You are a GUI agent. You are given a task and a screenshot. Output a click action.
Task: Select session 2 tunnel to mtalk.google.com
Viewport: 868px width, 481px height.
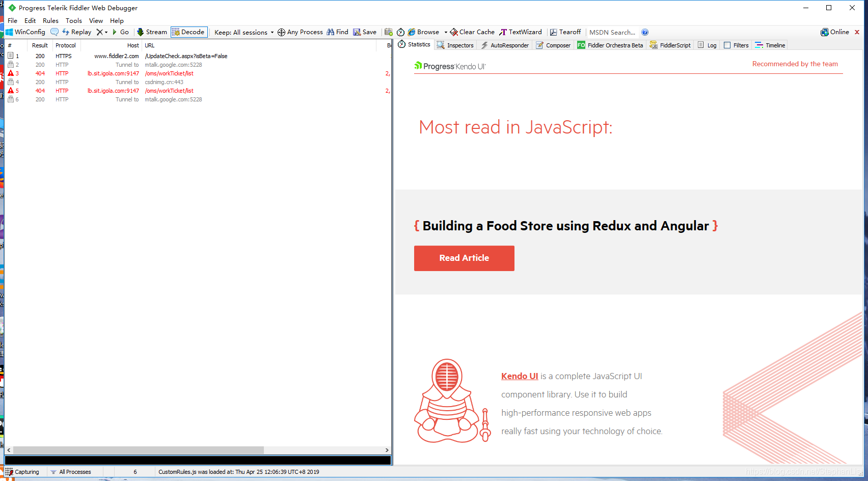pos(198,65)
